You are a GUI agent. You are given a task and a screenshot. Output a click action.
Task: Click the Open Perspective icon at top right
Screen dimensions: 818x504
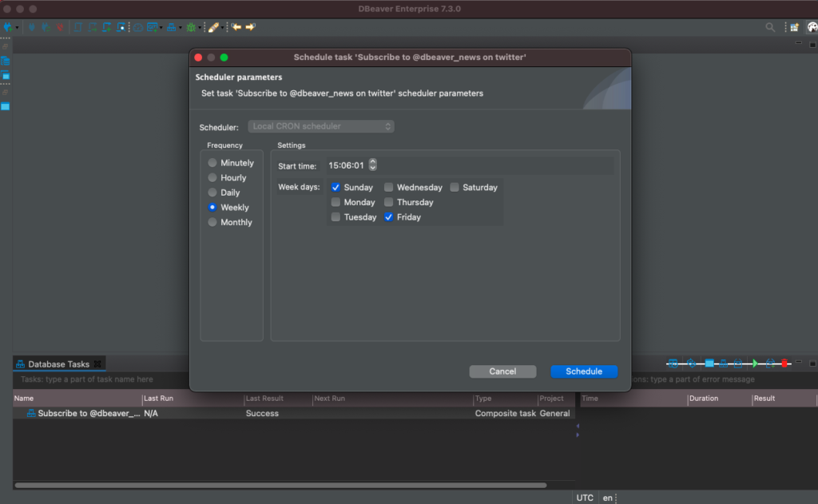pyautogui.click(x=794, y=27)
